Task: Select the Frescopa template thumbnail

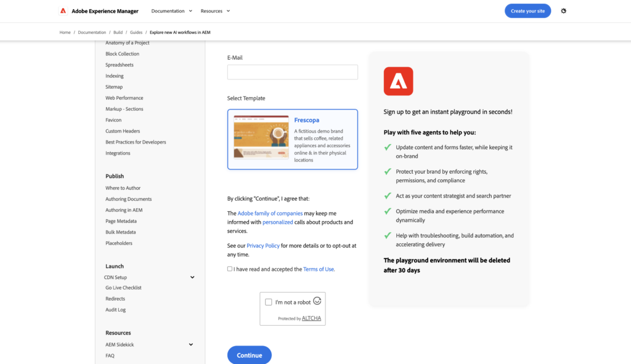Action: click(x=261, y=137)
